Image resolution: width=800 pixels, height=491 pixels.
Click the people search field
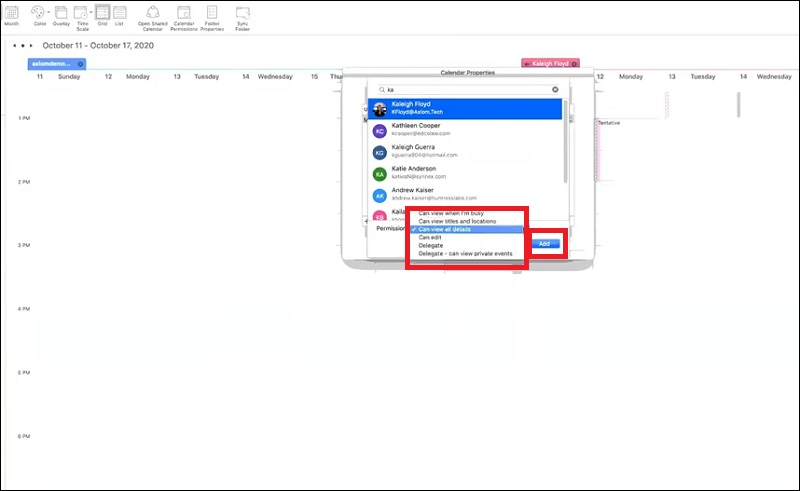[468, 89]
